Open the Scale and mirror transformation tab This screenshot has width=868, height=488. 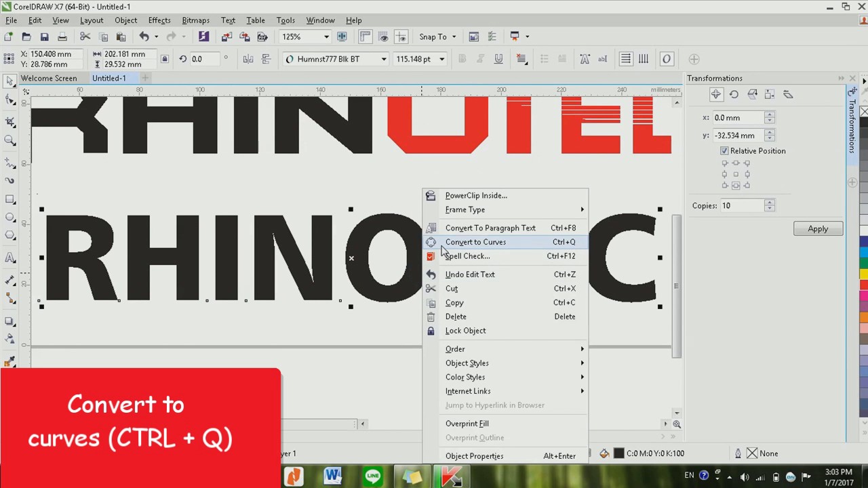[x=752, y=94]
